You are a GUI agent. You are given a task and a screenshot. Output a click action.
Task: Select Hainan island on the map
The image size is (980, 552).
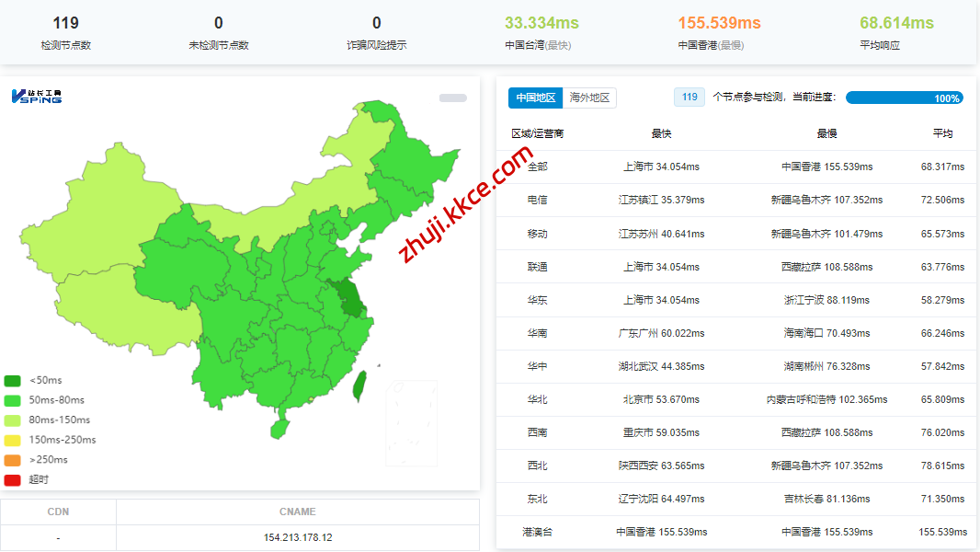pos(279,428)
